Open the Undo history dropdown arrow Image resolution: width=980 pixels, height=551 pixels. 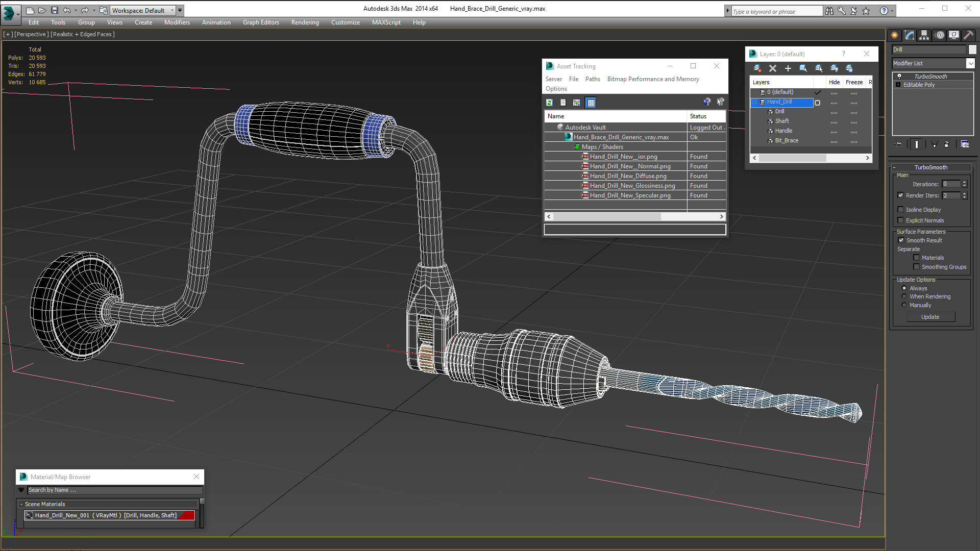coord(76,10)
